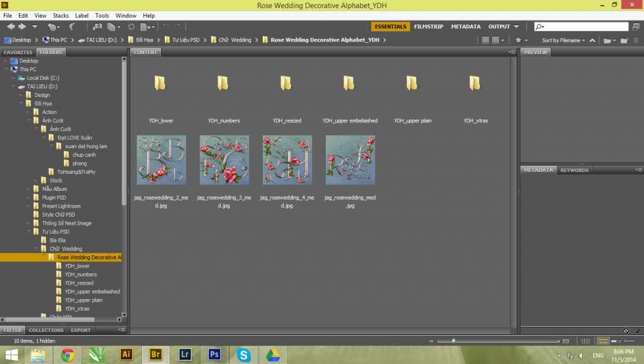Viewport: 644px width, 364px height.
Task: Open the Filter panel options menu
Action: click(x=121, y=330)
